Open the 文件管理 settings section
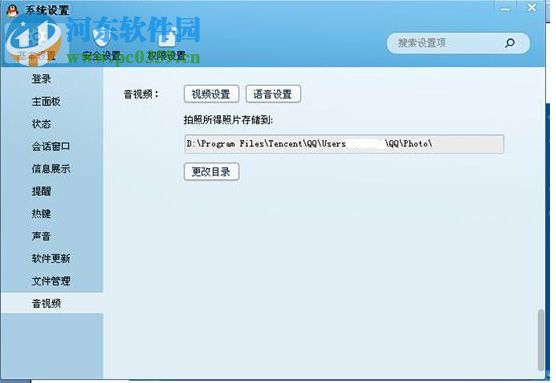 tap(51, 281)
